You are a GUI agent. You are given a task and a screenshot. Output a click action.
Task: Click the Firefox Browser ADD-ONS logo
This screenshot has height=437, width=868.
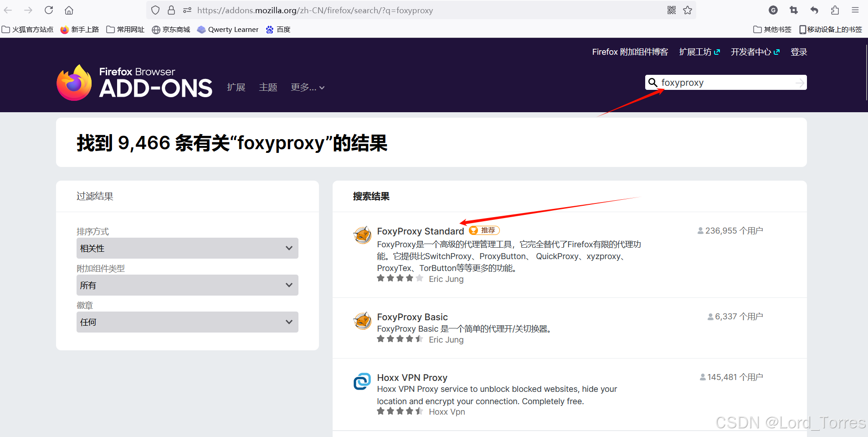pos(134,83)
